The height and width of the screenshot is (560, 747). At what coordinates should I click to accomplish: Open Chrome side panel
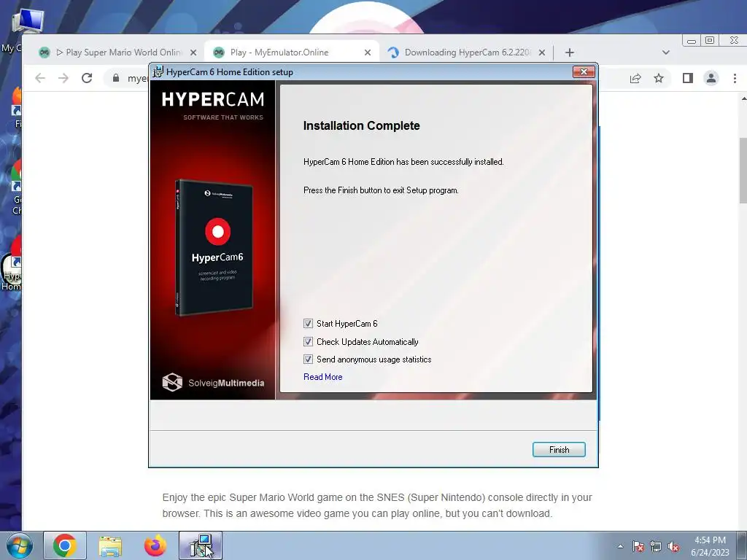click(687, 78)
